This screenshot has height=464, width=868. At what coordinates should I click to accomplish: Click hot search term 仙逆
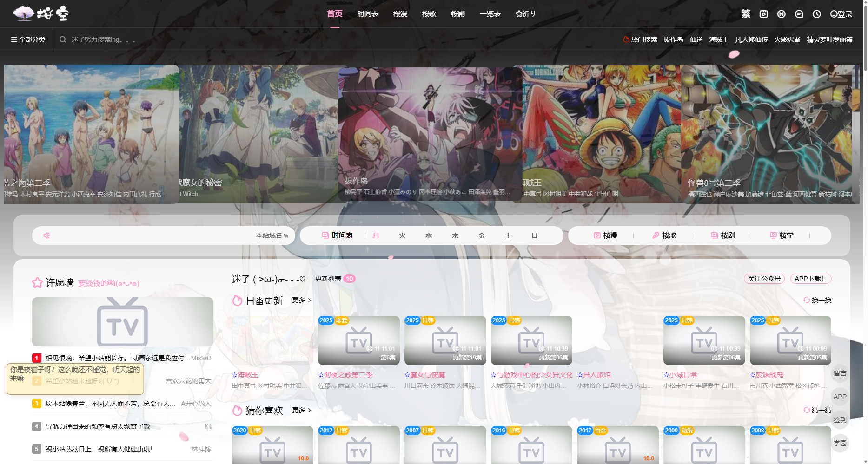[696, 39]
